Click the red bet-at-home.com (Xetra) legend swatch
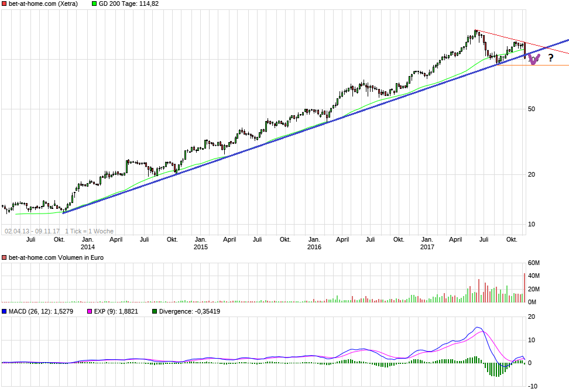 4,4
